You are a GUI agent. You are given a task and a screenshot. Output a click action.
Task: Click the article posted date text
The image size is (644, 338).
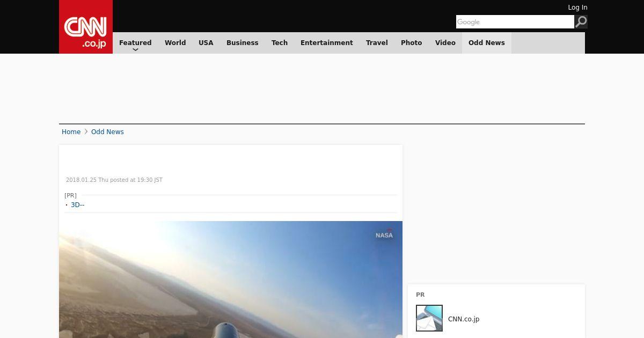[114, 180]
